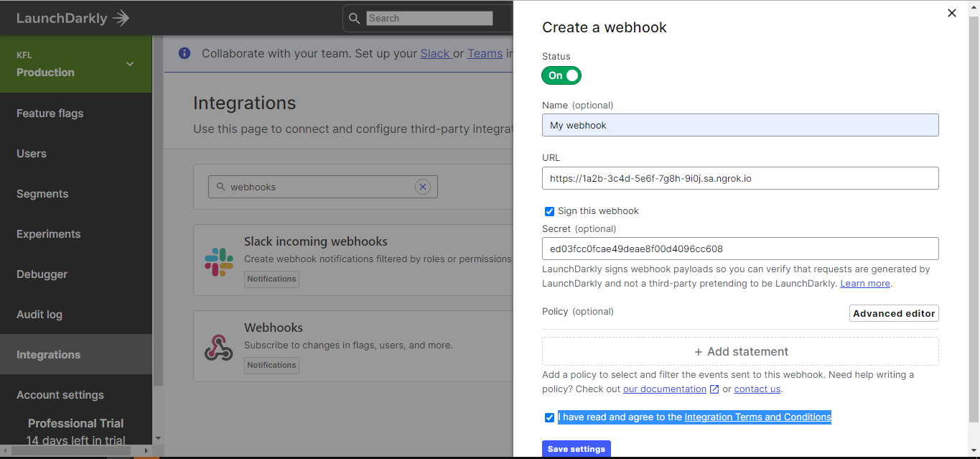This screenshot has width=980, height=459.
Task: Click Notifications tag under Webhooks card
Action: (271, 365)
